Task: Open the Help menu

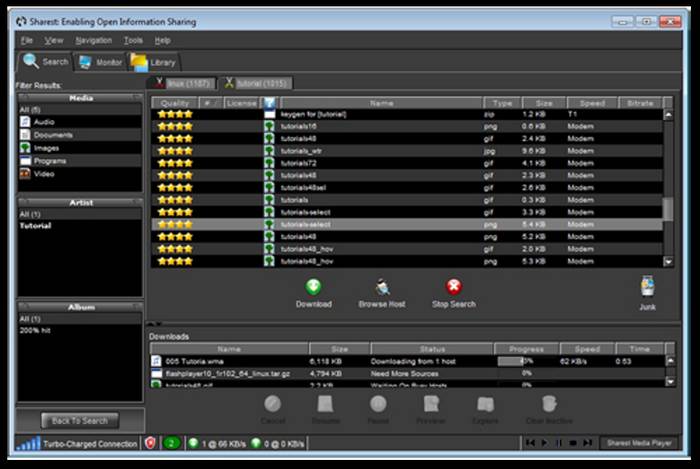Action: (162, 40)
